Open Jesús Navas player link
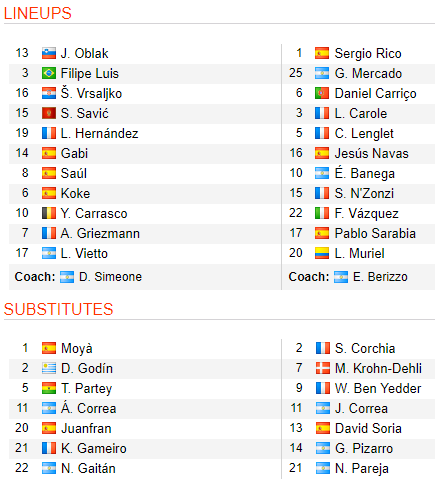The height and width of the screenshot is (486, 435). 371,153
